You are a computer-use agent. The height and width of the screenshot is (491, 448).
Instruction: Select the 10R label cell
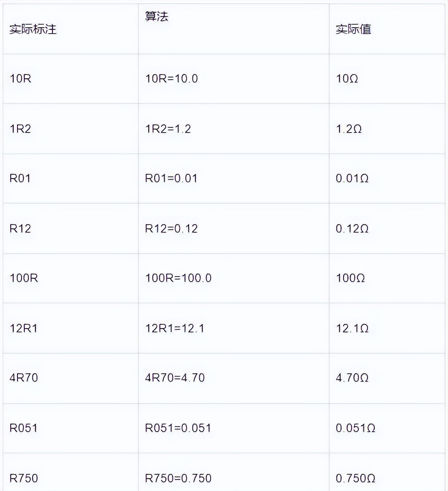point(20,79)
